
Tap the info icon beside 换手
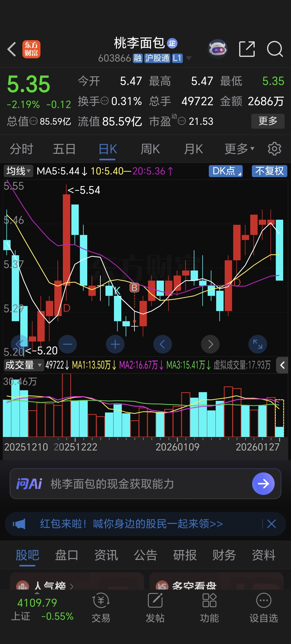(105, 101)
